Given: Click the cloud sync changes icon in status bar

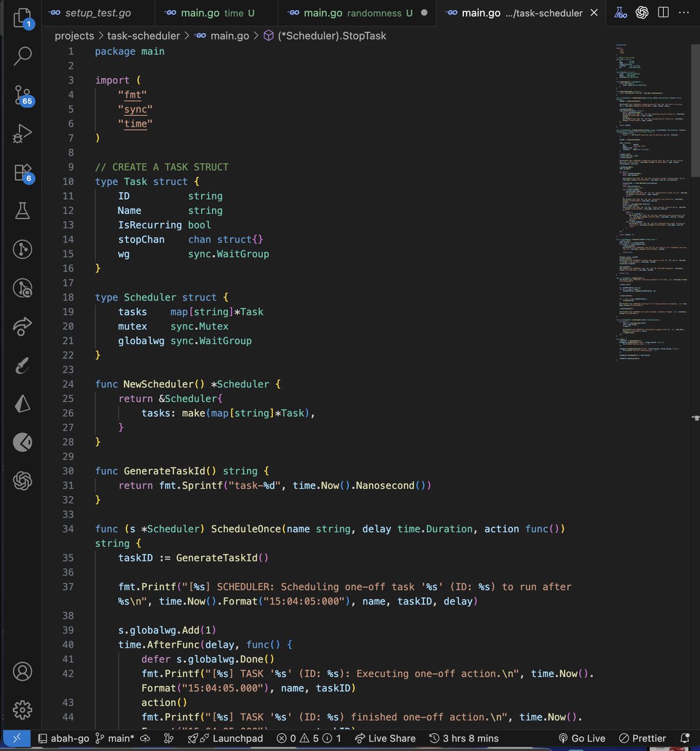Looking at the screenshot, I should coord(145,738).
